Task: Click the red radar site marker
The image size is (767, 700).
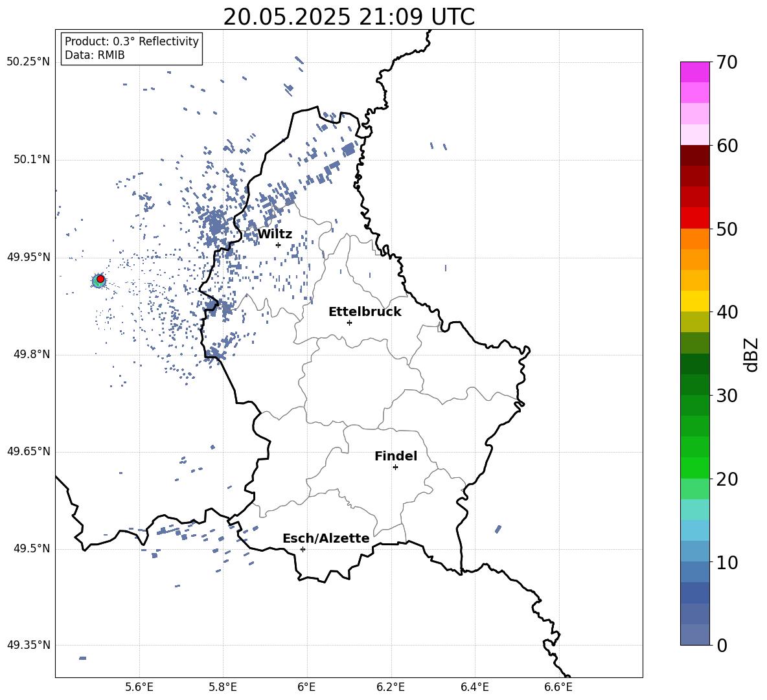Action: [x=100, y=279]
